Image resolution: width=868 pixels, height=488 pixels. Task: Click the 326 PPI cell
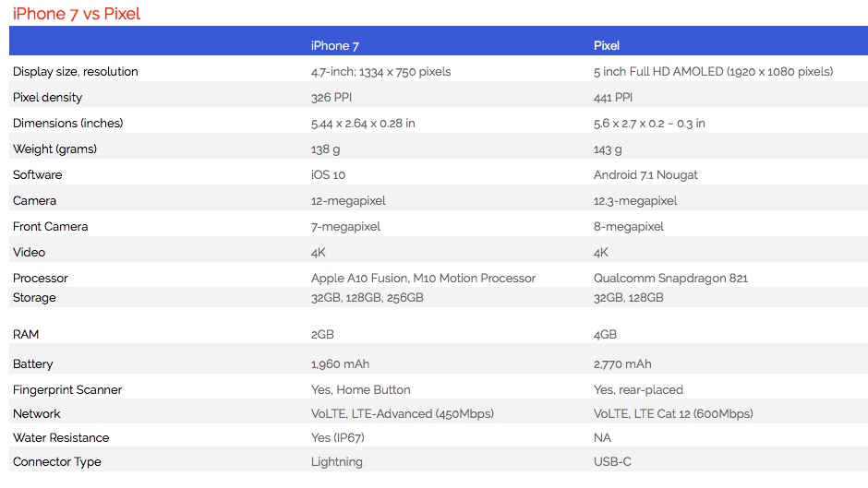pos(332,97)
